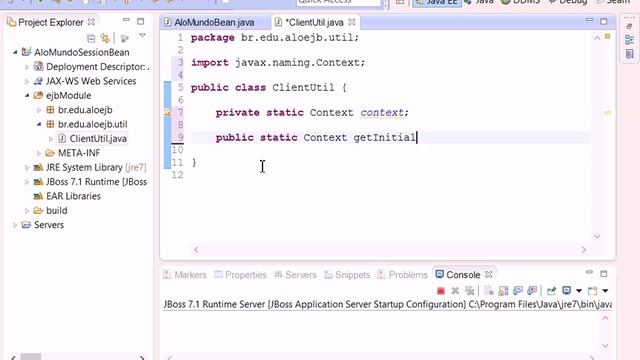This screenshot has width=640, height=360.
Task: Toggle show console when standard error changes
Action: 532,291
